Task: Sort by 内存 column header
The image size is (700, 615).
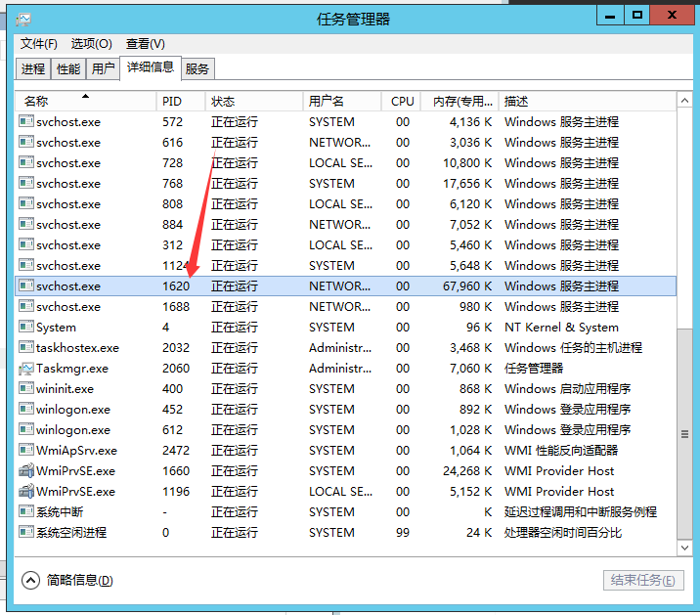Action: click(x=459, y=102)
